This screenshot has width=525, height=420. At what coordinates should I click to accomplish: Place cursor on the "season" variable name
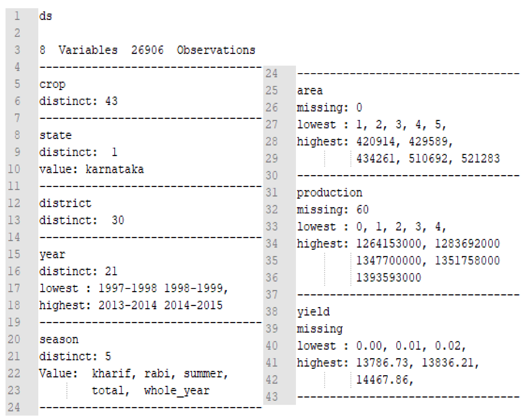(59, 339)
